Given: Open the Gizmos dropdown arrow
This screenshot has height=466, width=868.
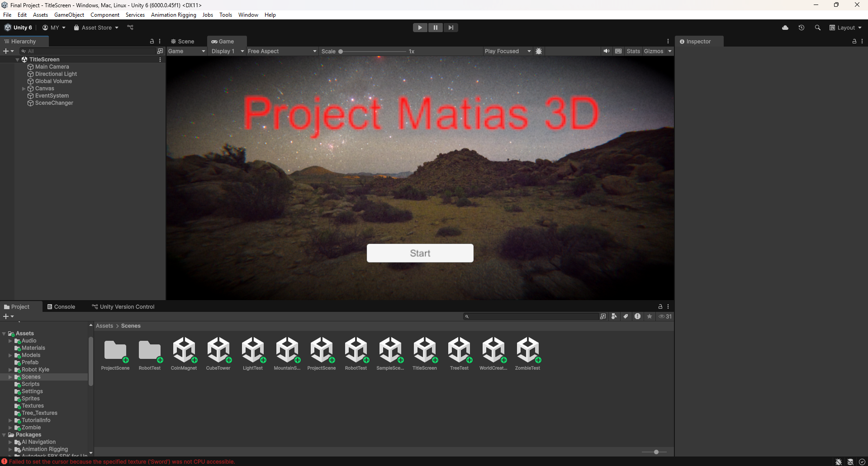Looking at the screenshot, I should click(670, 51).
